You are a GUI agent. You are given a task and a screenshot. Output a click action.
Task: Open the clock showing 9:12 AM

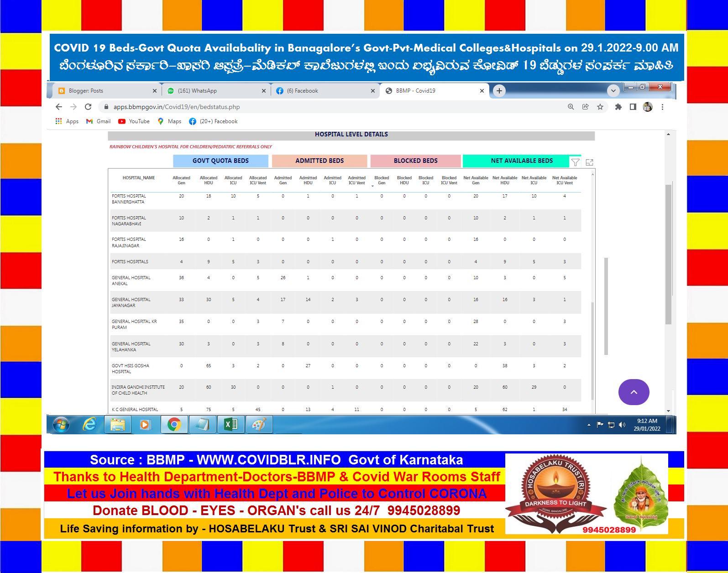click(647, 425)
